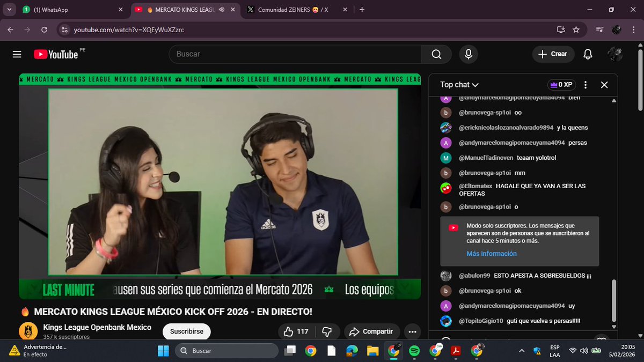Dislike the video with thumbs down
644x362 pixels.
(x=326, y=331)
